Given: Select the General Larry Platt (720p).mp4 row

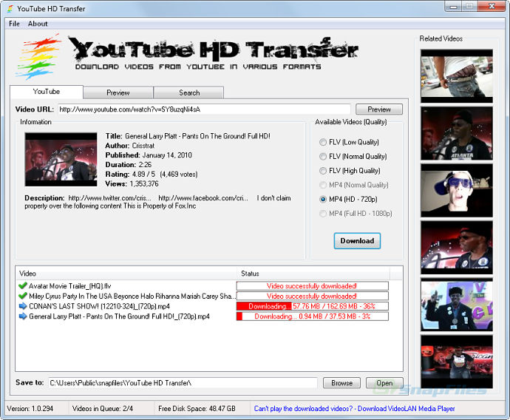Looking at the screenshot, I should tap(203, 316).
